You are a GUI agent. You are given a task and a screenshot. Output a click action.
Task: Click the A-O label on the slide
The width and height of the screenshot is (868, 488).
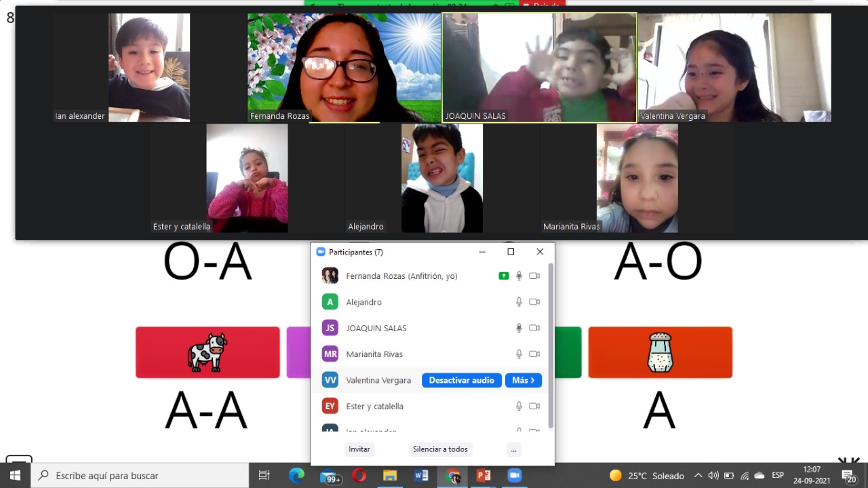658,263
